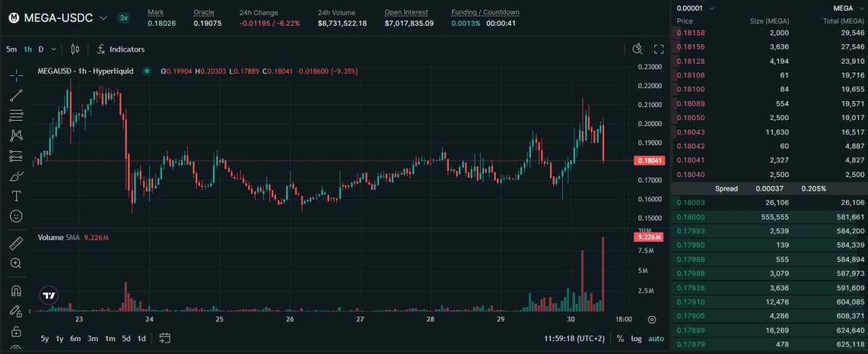
Task: Open the emoji icons tool
Action: pyautogui.click(x=16, y=216)
